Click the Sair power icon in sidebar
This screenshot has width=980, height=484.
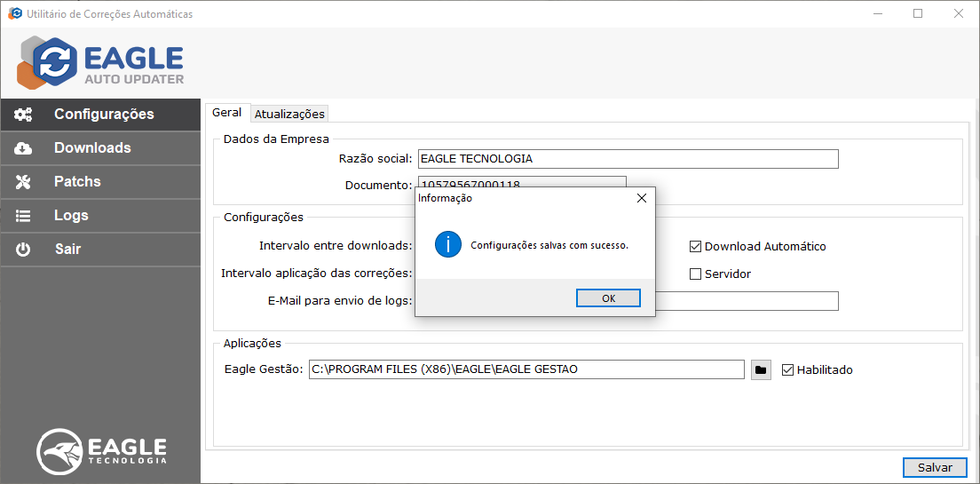click(24, 250)
